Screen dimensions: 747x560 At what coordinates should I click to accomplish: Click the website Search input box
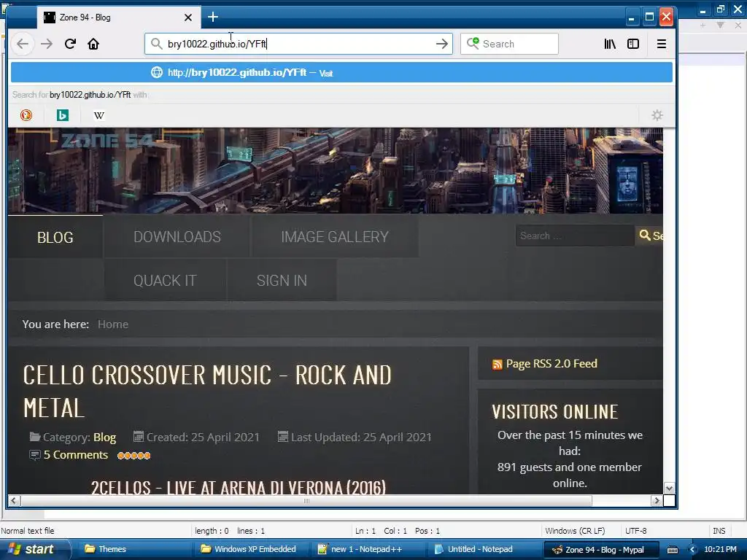(575, 236)
